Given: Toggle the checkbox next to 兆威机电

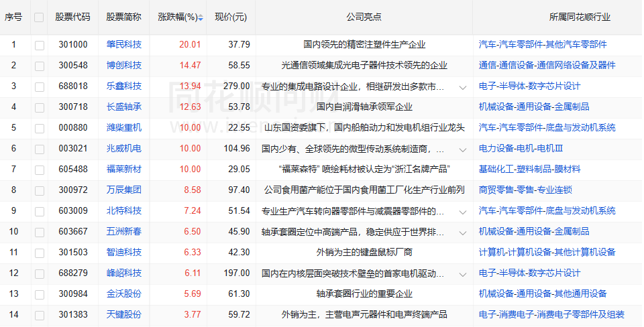Looking at the screenshot, I should [40, 149].
